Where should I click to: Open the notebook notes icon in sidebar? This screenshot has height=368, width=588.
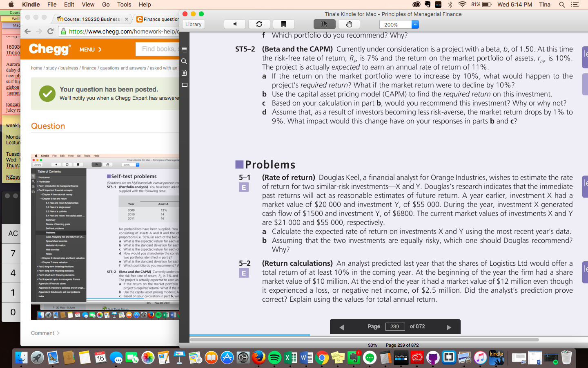pos(184,73)
